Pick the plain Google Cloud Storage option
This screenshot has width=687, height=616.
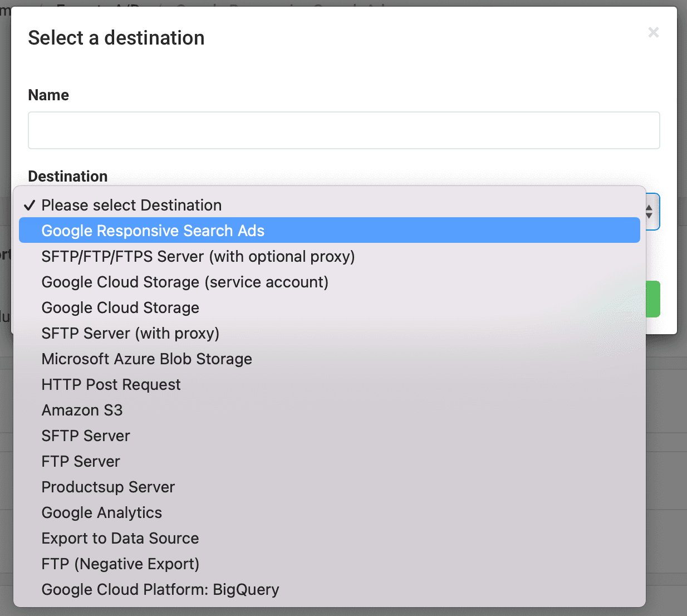[120, 307]
